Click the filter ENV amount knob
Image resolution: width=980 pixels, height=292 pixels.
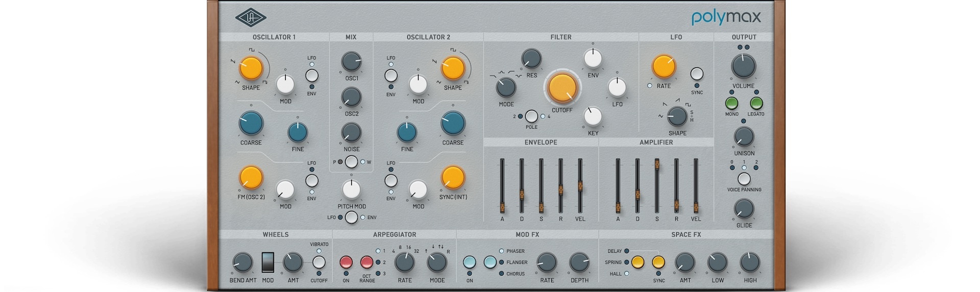click(x=593, y=59)
